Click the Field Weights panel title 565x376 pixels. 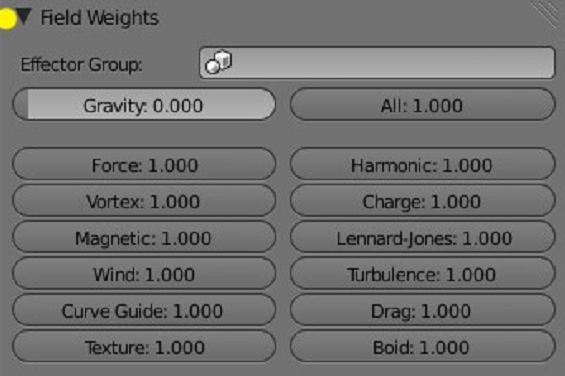point(99,18)
